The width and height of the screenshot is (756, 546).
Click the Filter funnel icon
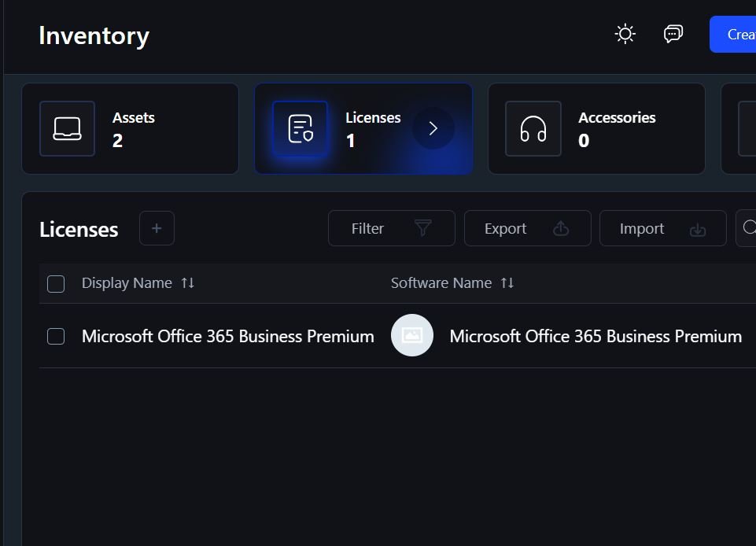tap(422, 228)
